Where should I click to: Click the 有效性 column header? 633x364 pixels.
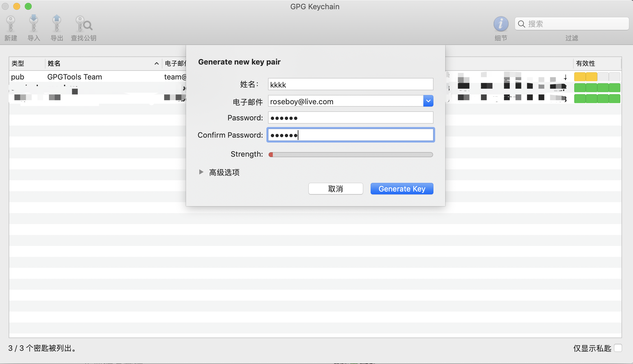click(x=597, y=63)
